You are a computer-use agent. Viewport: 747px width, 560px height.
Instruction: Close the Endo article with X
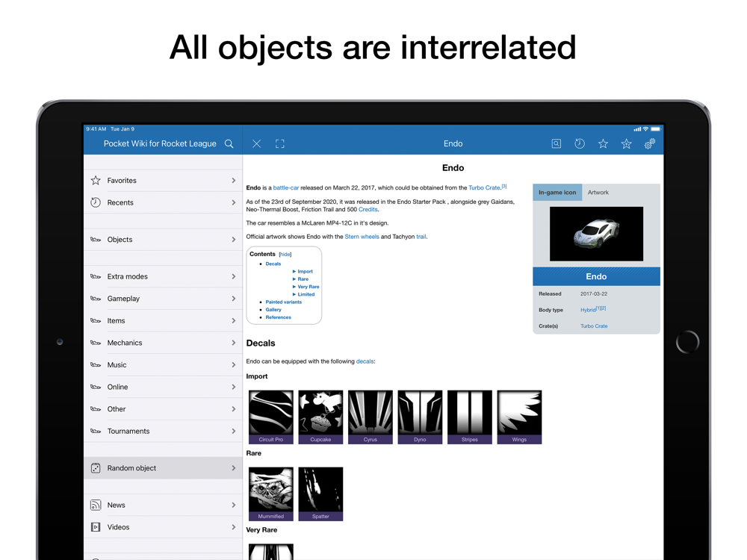coord(256,144)
